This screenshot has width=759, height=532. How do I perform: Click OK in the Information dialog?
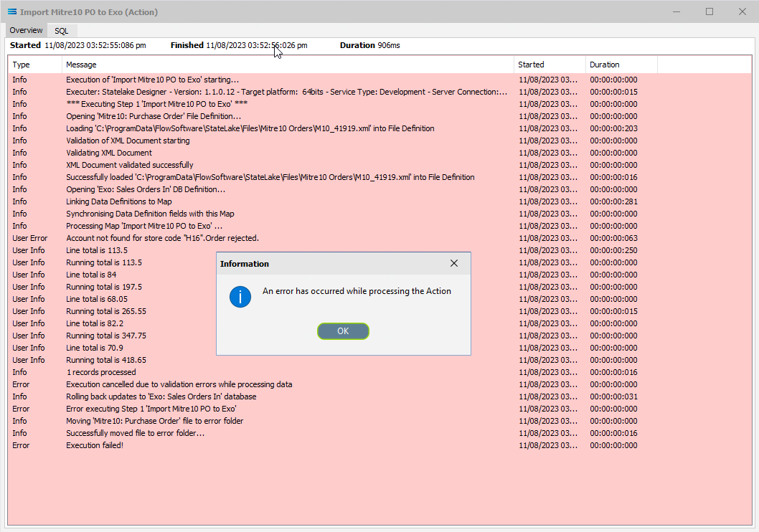[343, 331]
